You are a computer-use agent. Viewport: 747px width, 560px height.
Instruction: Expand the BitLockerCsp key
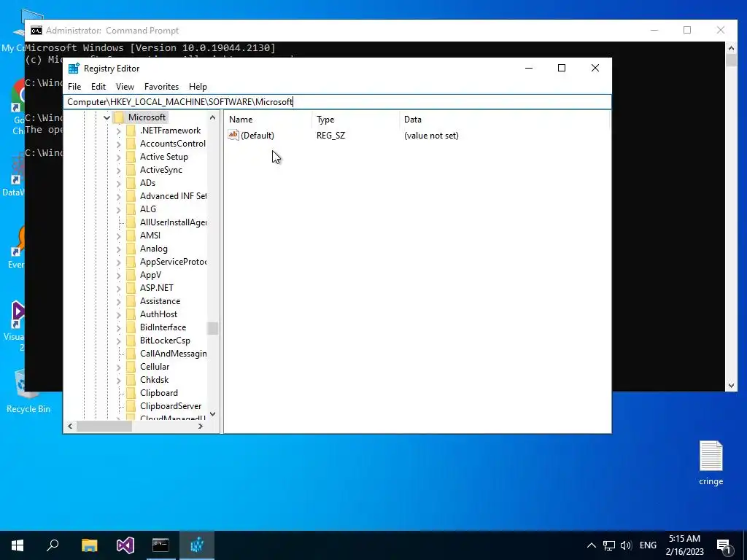click(119, 341)
